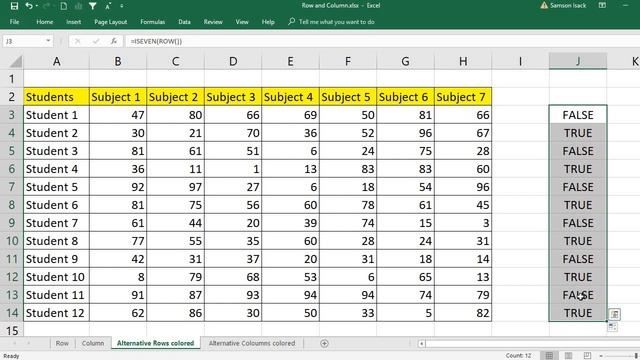This screenshot has width=640, height=360.
Task: Click the Filter funnel icon in Quick Access toolbar
Action: [x=93, y=6]
